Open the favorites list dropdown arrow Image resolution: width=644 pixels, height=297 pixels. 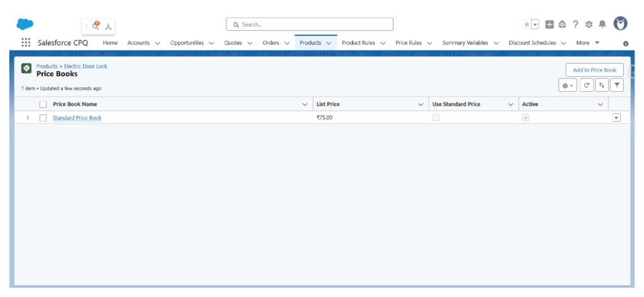(535, 25)
